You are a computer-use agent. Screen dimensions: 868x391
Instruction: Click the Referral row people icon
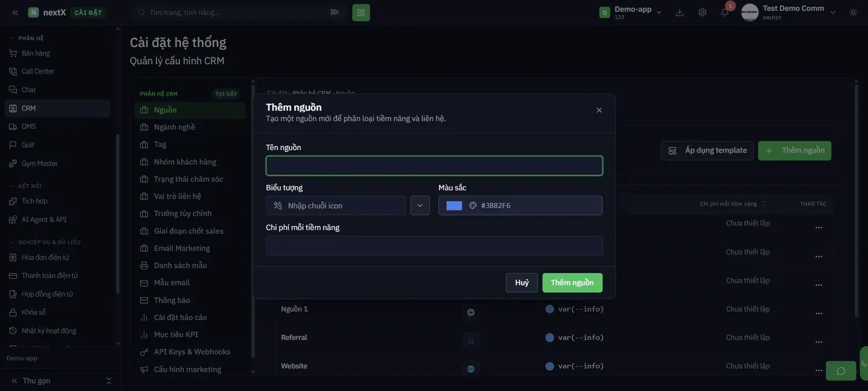point(471,341)
